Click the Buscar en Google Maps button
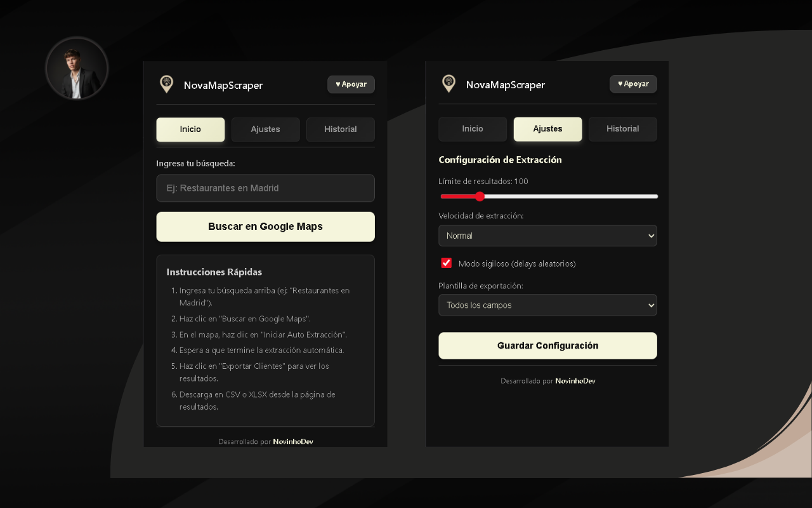812x508 pixels. click(x=265, y=226)
